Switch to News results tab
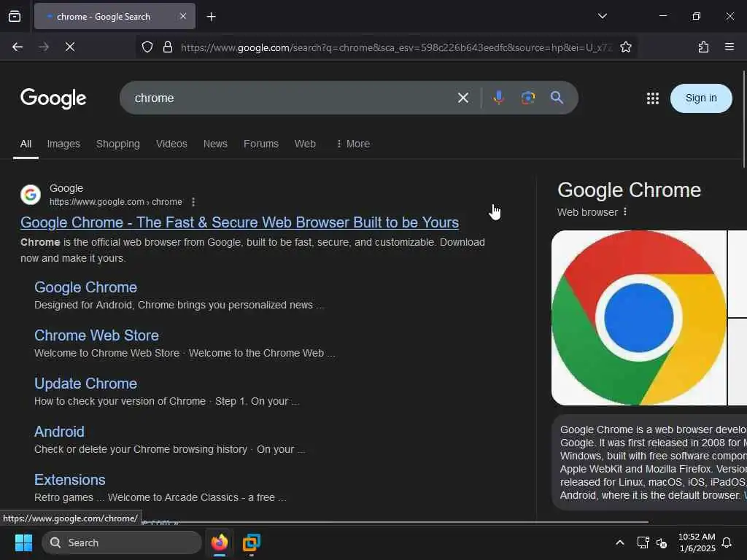Screen dimensions: 747x560 [215, 144]
